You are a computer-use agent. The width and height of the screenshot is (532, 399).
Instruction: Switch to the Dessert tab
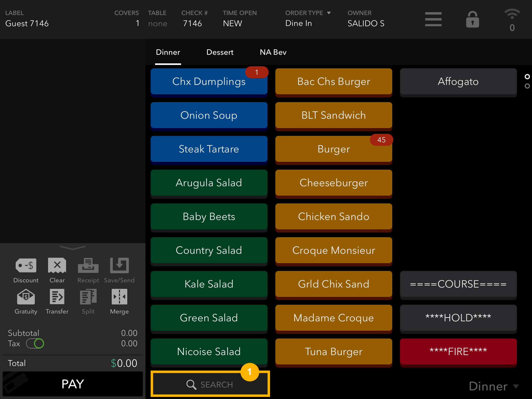(220, 52)
